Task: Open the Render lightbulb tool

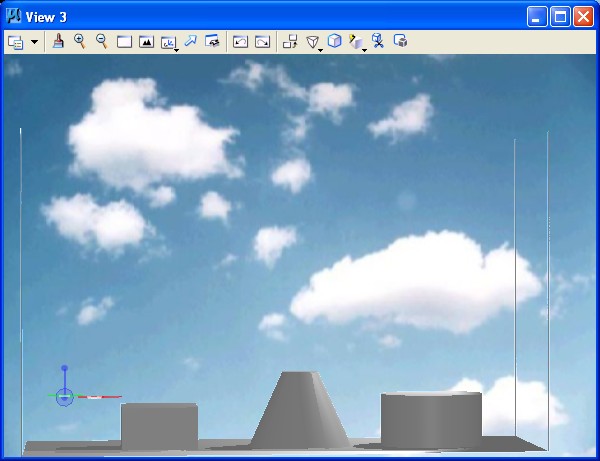Action: (356, 42)
